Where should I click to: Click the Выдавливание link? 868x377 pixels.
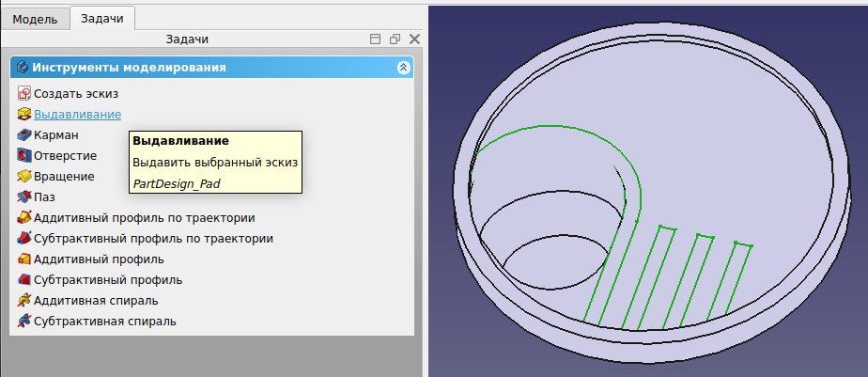click(77, 114)
